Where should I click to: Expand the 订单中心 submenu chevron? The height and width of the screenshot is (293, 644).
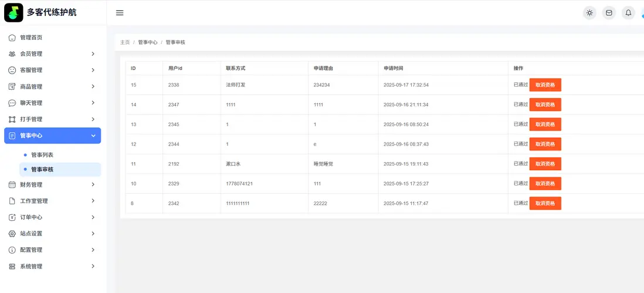[x=93, y=217]
